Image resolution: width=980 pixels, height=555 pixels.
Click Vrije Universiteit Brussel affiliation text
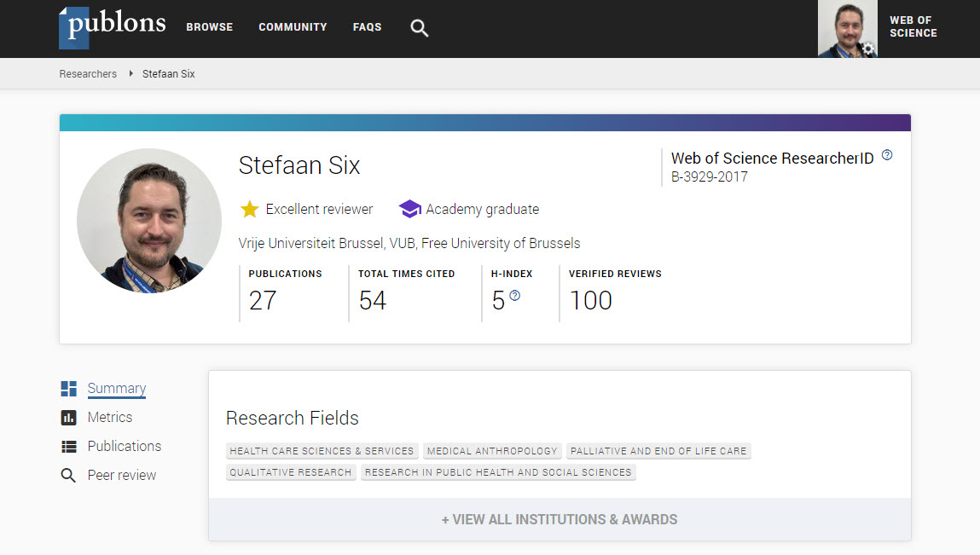tap(409, 243)
